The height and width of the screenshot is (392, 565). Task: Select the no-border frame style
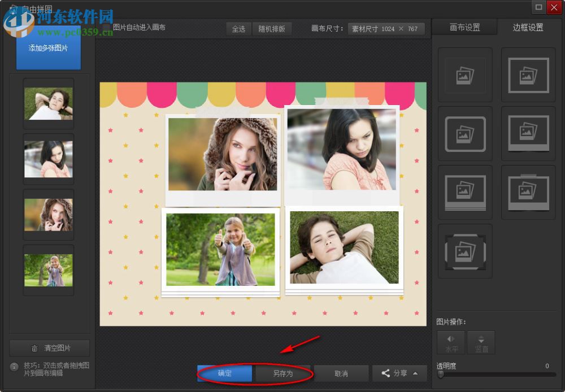pos(465,75)
